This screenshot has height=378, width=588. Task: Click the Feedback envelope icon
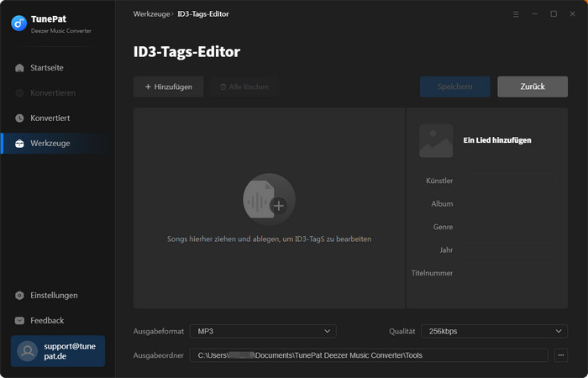[19, 321]
